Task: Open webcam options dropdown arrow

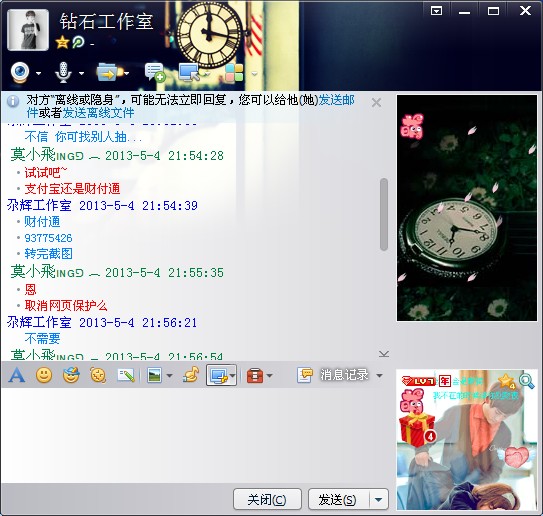Action: coord(38,73)
